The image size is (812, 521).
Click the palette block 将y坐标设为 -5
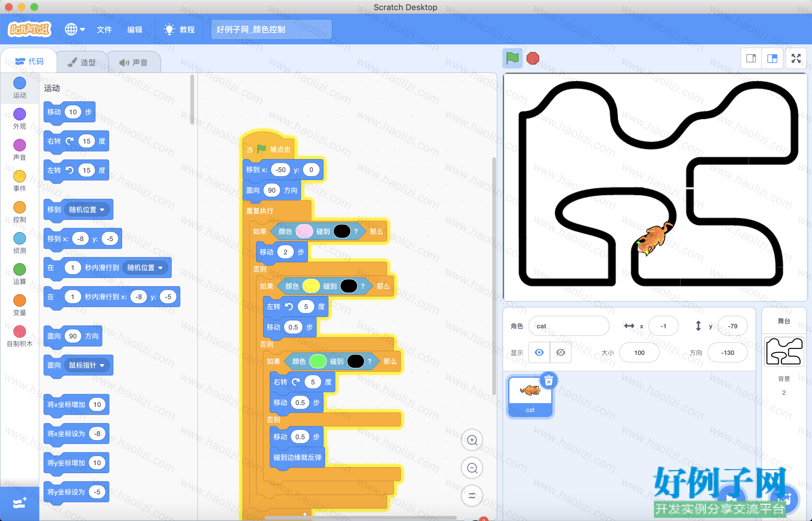pyautogui.click(x=76, y=492)
